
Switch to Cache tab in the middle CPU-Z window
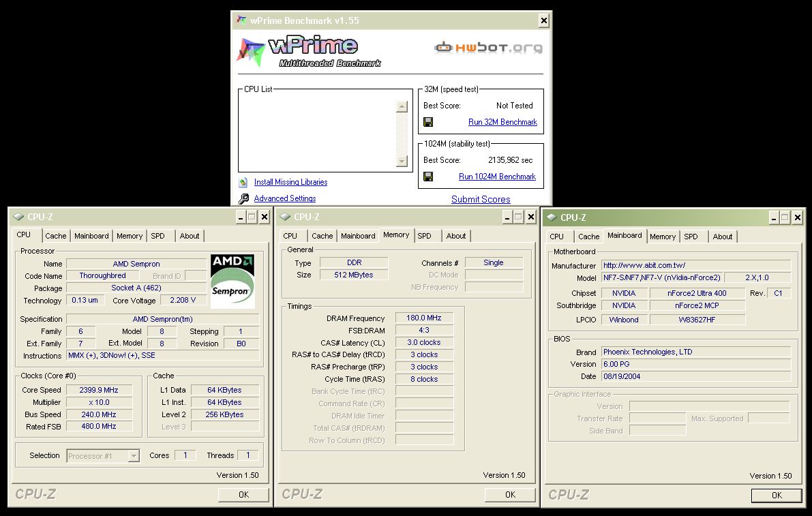[x=322, y=236]
